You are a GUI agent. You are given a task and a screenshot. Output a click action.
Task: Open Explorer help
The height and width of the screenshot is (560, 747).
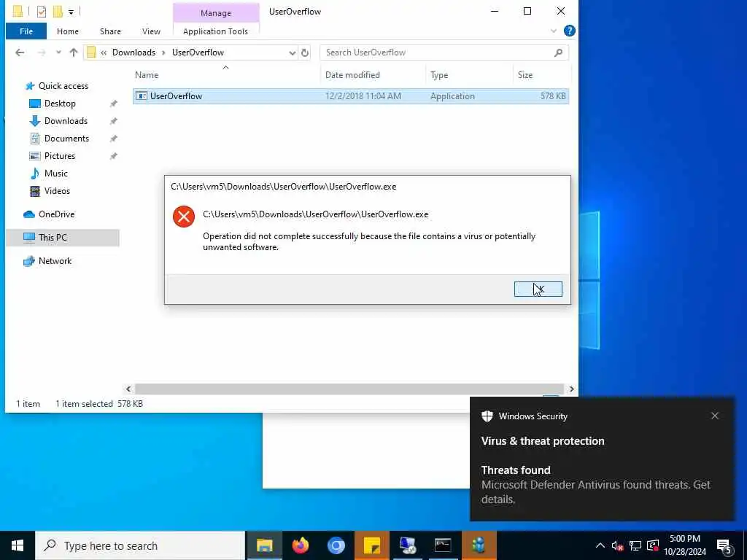pyautogui.click(x=569, y=31)
